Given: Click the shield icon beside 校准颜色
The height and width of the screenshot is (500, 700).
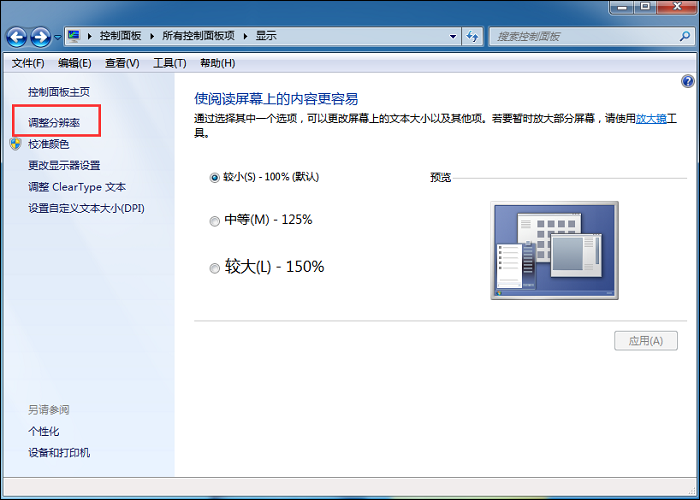Looking at the screenshot, I should pyautogui.click(x=16, y=144).
